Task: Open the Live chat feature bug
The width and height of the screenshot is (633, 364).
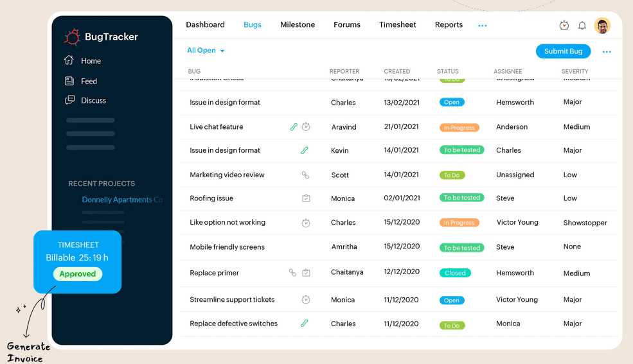Action: point(217,126)
